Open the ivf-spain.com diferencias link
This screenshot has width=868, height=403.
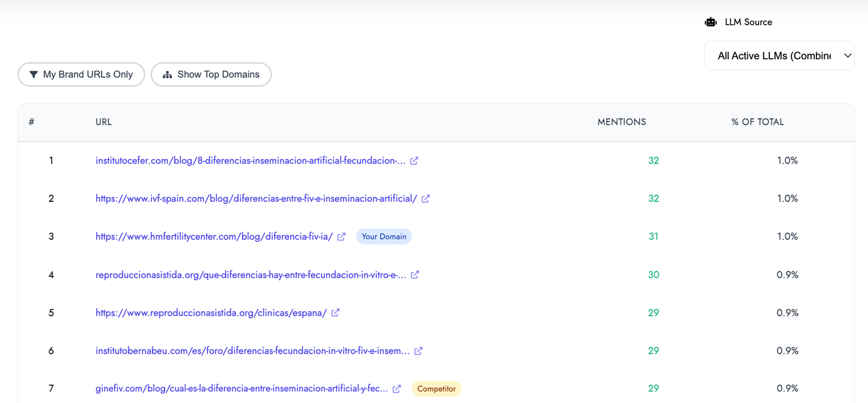[256, 199]
